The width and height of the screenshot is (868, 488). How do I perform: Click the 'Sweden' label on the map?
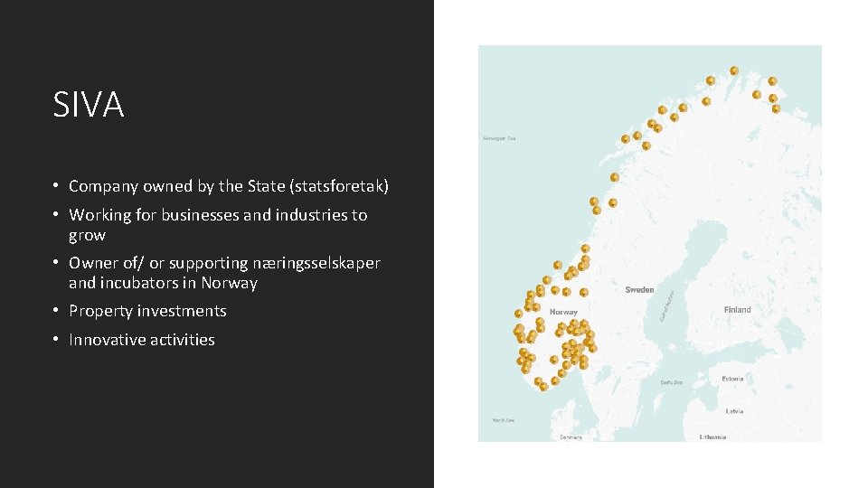(639, 290)
